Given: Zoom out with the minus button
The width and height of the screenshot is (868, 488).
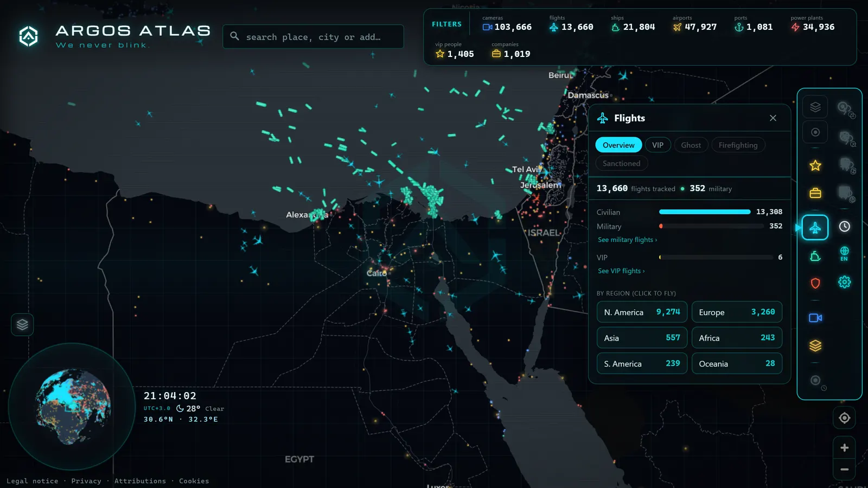Looking at the screenshot, I should [x=844, y=470].
